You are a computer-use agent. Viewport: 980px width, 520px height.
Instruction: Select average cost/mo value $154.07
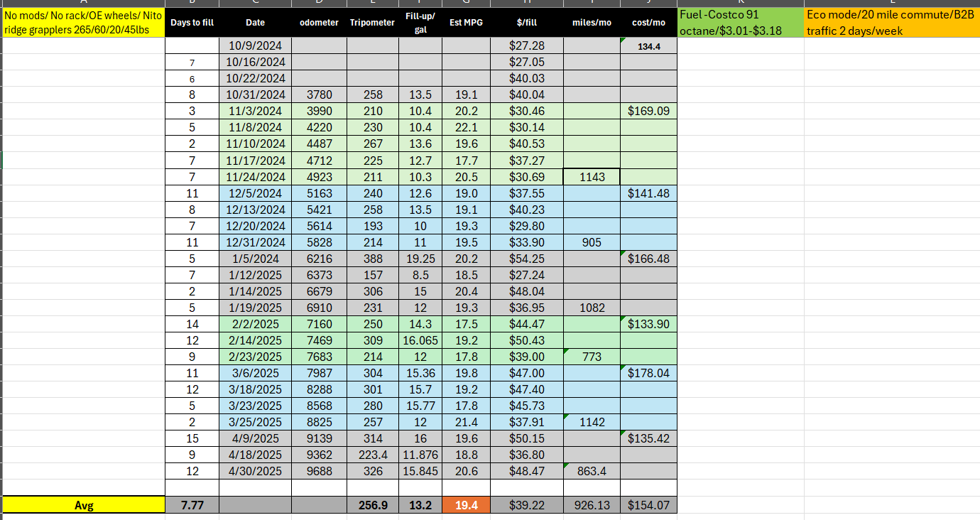point(648,505)
